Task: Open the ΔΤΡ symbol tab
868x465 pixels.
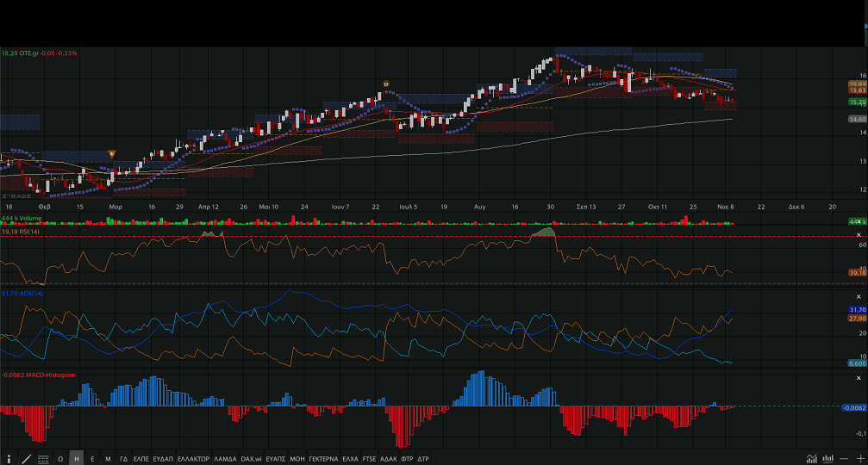Action: (423, 459)
